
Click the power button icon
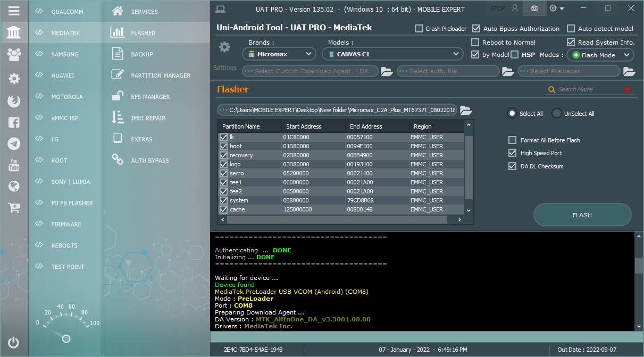[x=14, y=343]
